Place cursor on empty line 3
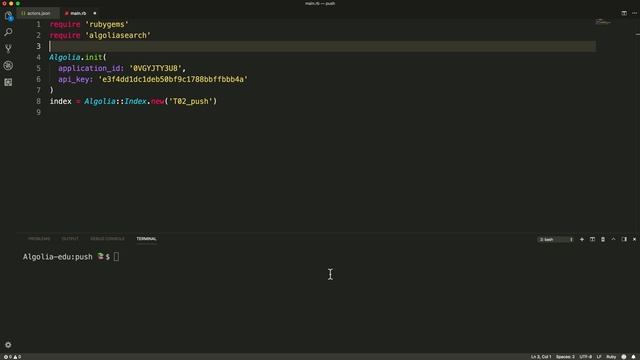 pyautogui.click(x=322, y=46)
